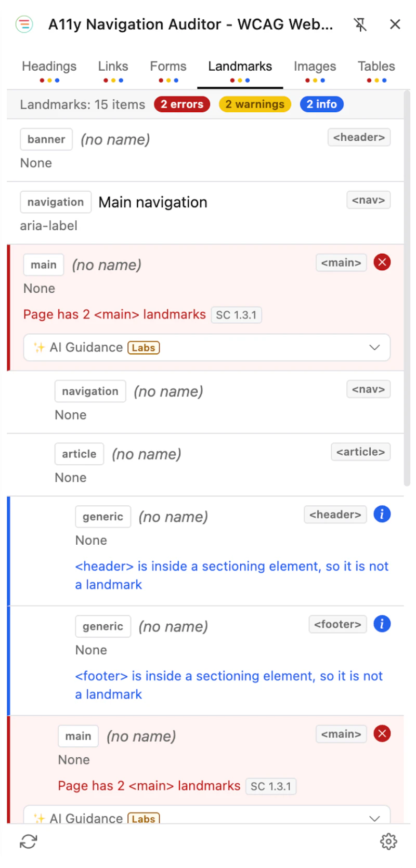Click the SC 1.3.1 badge on second main error

click(x=271, y=786)
